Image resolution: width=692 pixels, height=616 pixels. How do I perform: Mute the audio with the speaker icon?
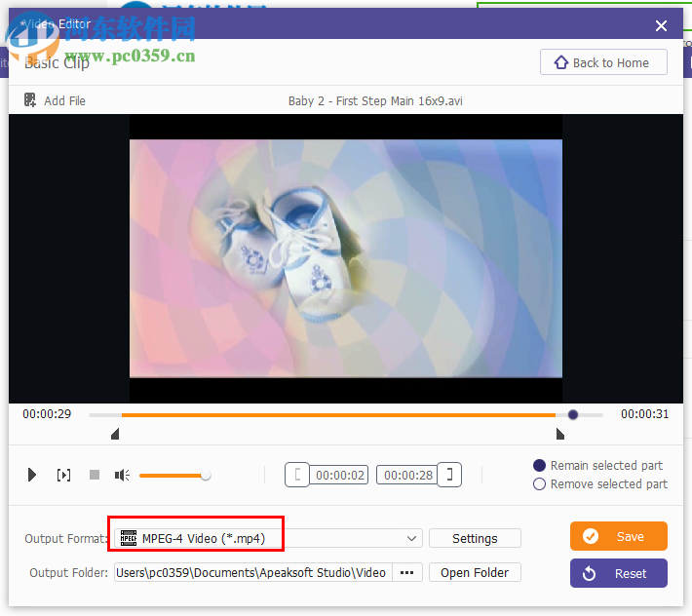122,475
